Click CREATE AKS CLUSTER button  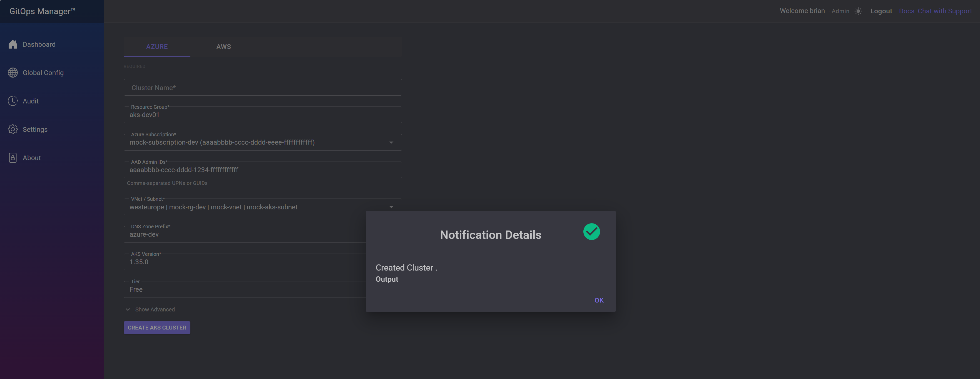point(157,327)
